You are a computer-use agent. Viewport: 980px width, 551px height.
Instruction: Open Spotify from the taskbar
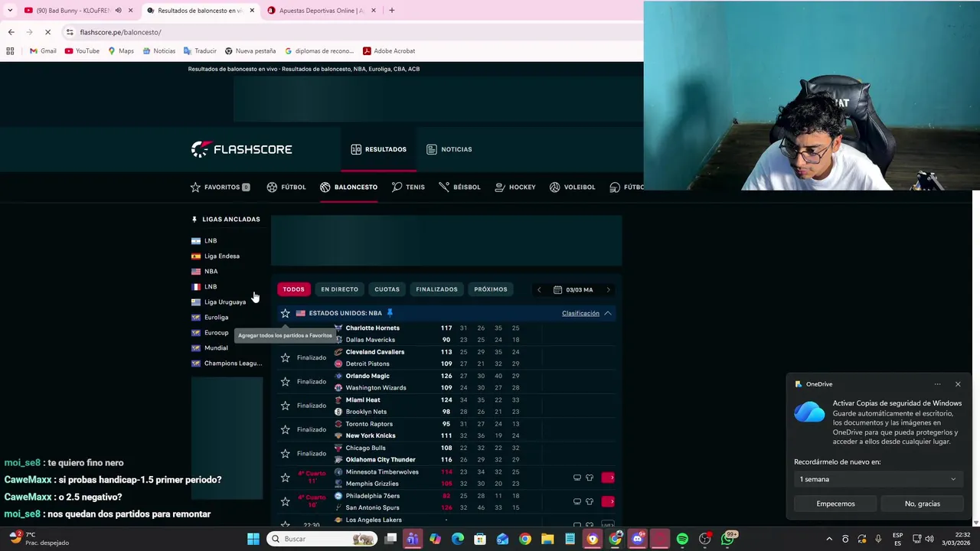click(x=682, y=539)
